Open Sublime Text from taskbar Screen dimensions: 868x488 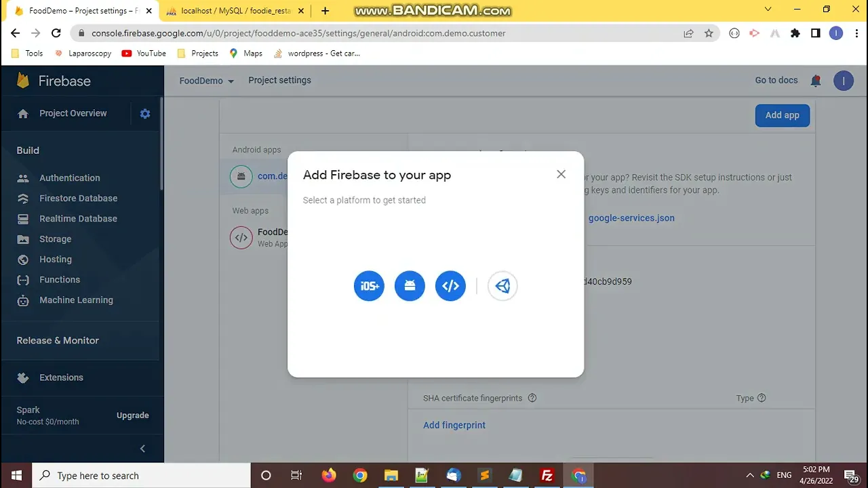pos(484,475)
